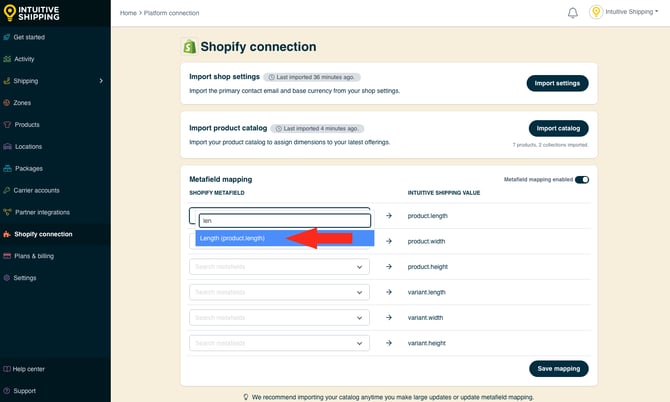Image resolution: width=670 pixels, height=402 pixels.
Task: Open the Help center link
Action: [29, 369]
